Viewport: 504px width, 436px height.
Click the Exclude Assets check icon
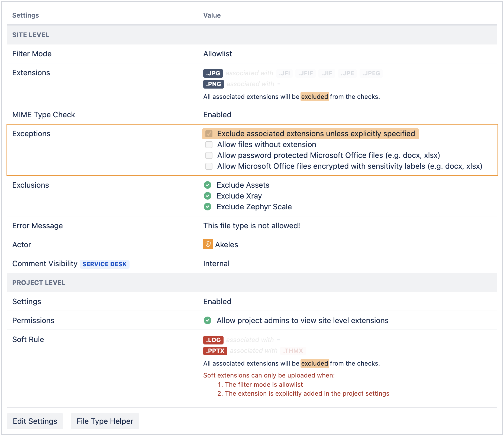pos(208,185)
